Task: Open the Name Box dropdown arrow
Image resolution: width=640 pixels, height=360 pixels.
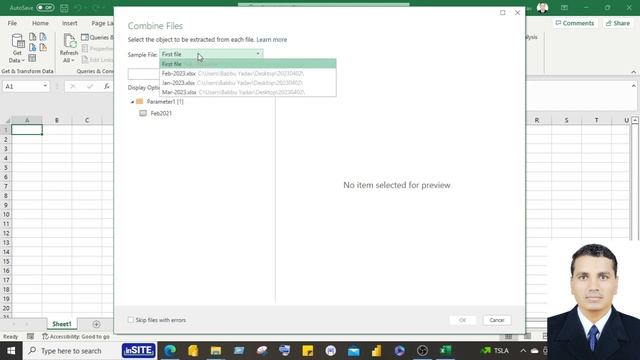Action: tap(45, 86)
